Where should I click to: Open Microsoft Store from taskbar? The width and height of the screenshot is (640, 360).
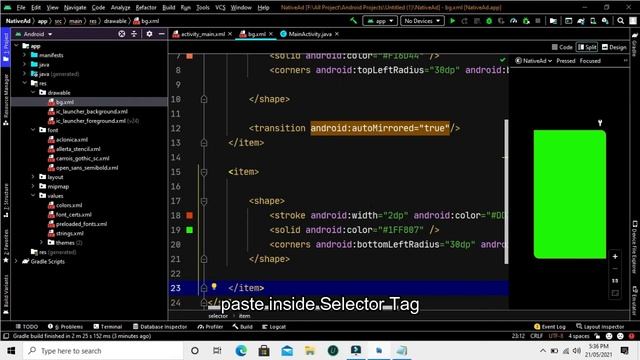pyautogui.click(x=264, y=351)
